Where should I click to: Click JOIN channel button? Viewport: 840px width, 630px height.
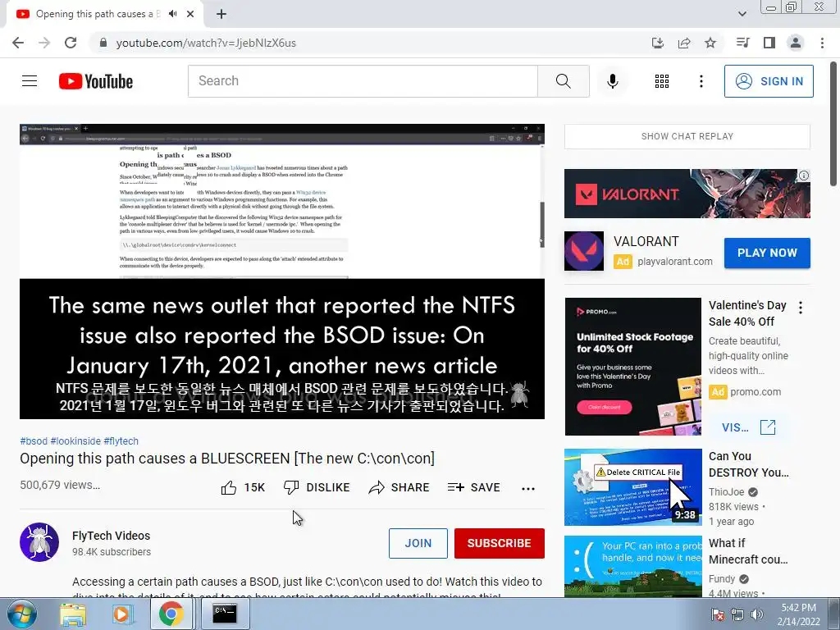[x=418, y=543]
